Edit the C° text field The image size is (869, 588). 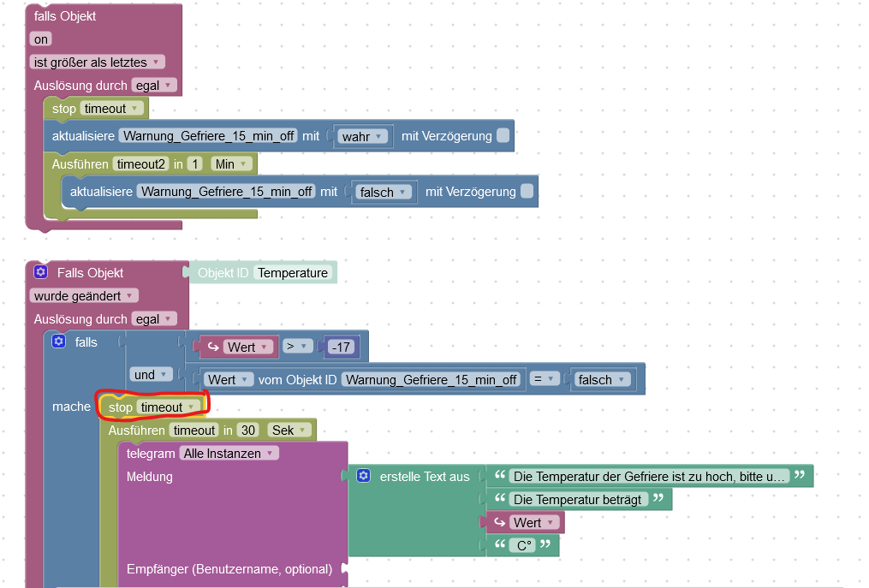[524, 545]
